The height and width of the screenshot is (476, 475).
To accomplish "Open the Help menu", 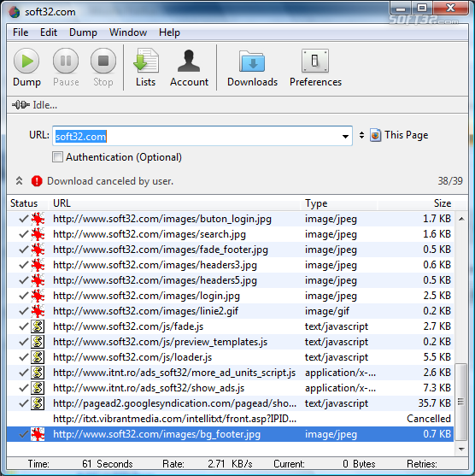I will tap(169, 32).
